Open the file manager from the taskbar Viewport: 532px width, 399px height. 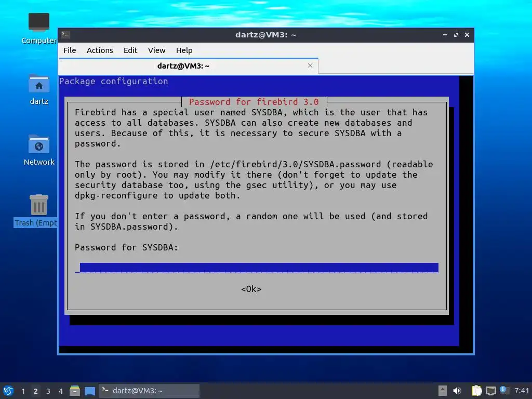75,391
